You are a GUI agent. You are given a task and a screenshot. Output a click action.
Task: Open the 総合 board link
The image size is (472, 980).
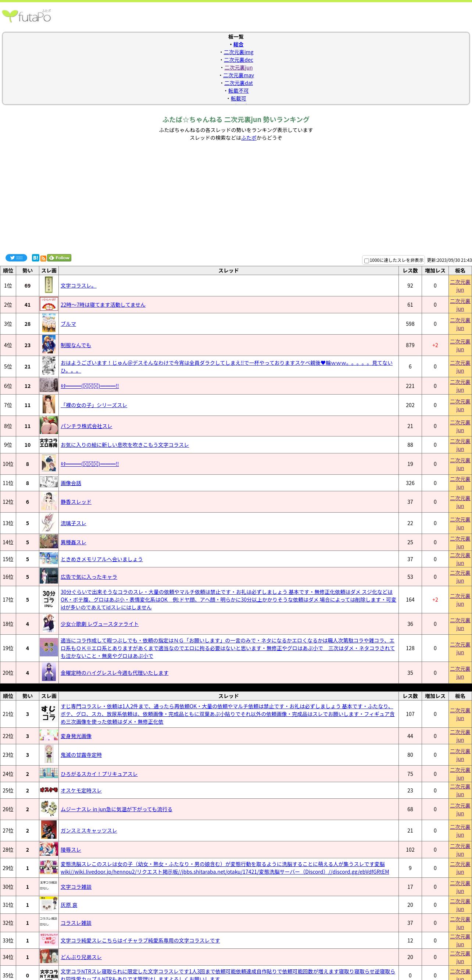coord(239,44)
